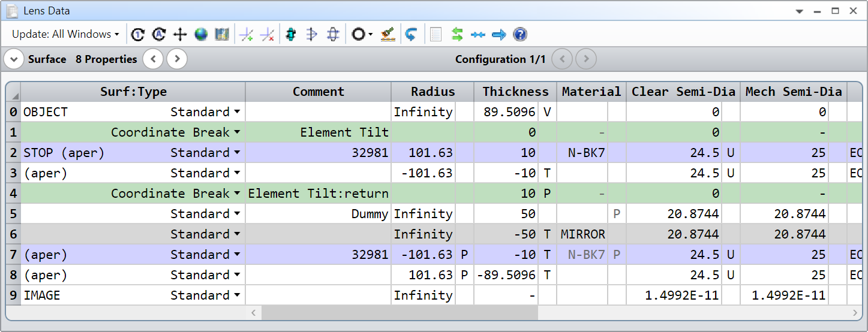Select the IMAGE row radius cell Infinity

tap(423, 295)
